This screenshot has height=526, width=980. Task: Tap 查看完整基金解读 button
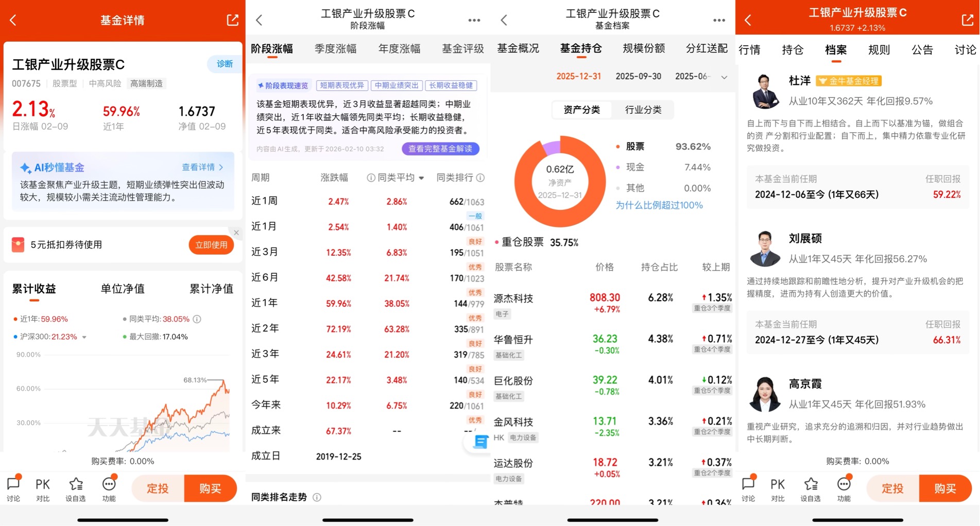[440, 149]
